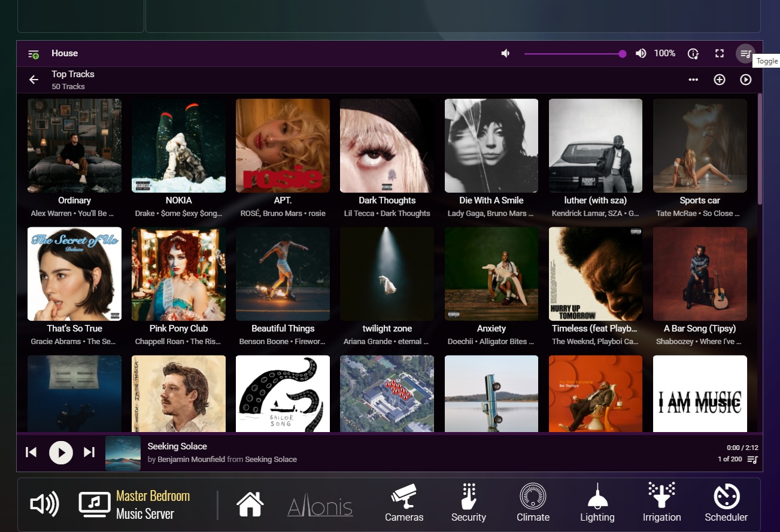Screen dimensions: 780x532
Task: Go to the Home screen
Action: pyautogui.click(x=250, y=504)
